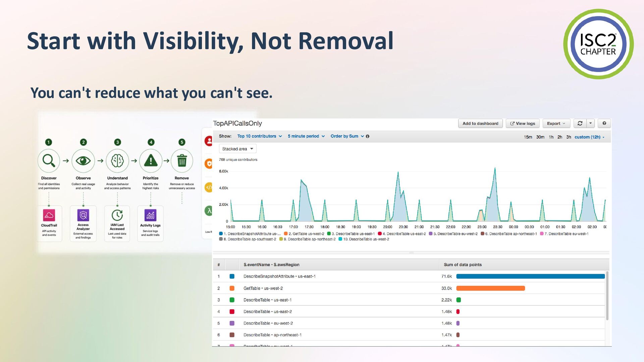Toggle legend entry 5. DescribeTable eu-west-2
644x362 pixels.
(453, 234)
